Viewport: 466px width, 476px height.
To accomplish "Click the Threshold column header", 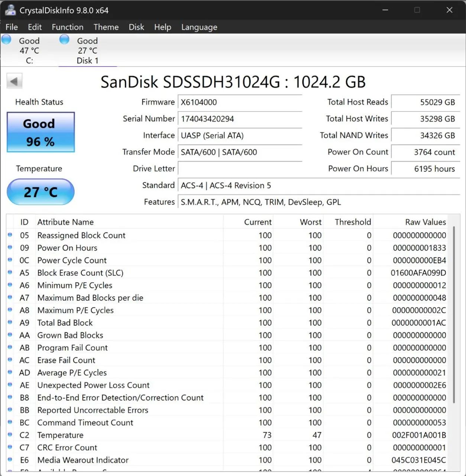I will pos(348,222).
